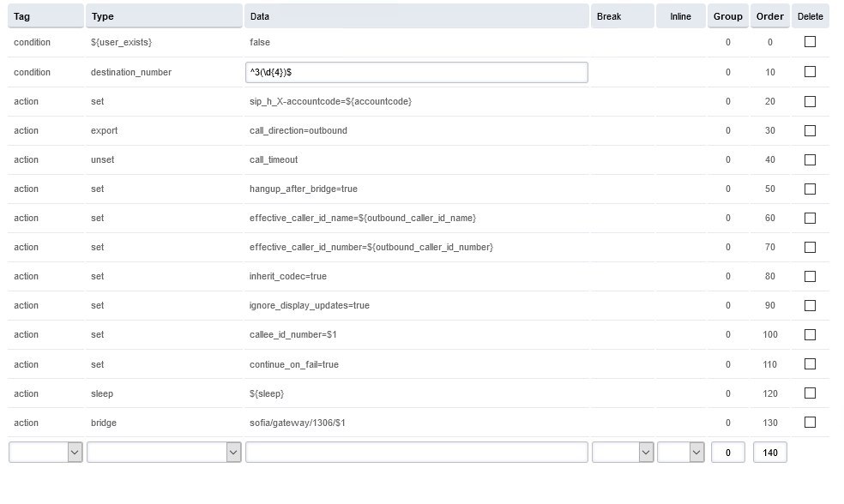The height and width of the screenshot is (504, 844).
Task: Click continue_on_fail=true data text
Action: coord(294,364)
